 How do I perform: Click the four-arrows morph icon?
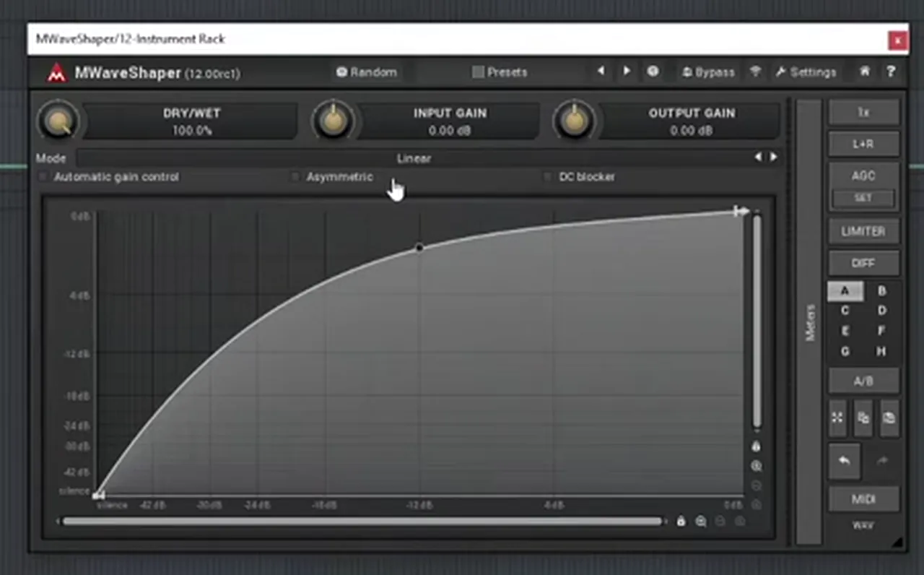[837, 418]
